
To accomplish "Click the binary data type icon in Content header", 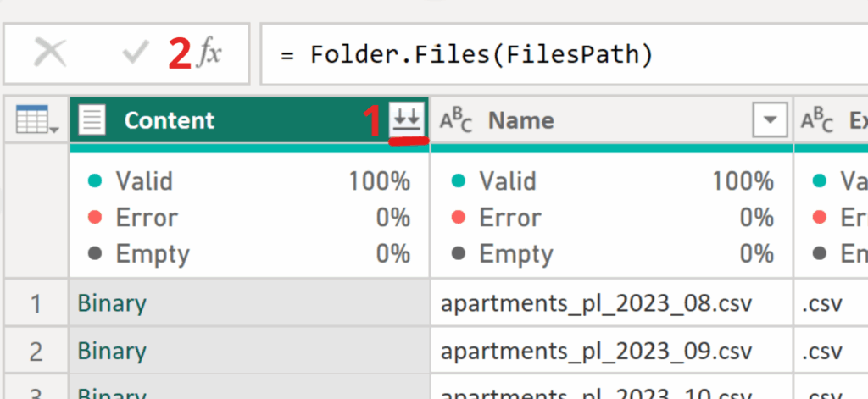I will pos(92,121).
